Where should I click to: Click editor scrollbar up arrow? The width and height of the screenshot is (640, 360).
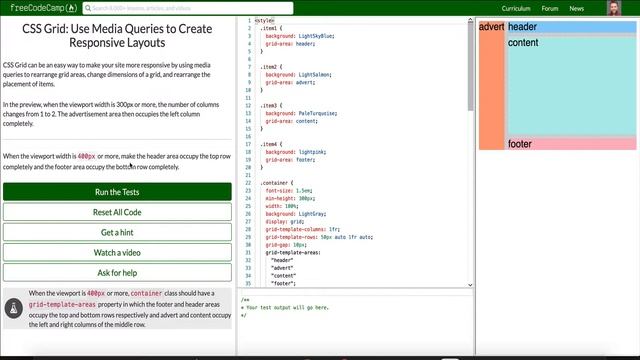click(470, 20)
